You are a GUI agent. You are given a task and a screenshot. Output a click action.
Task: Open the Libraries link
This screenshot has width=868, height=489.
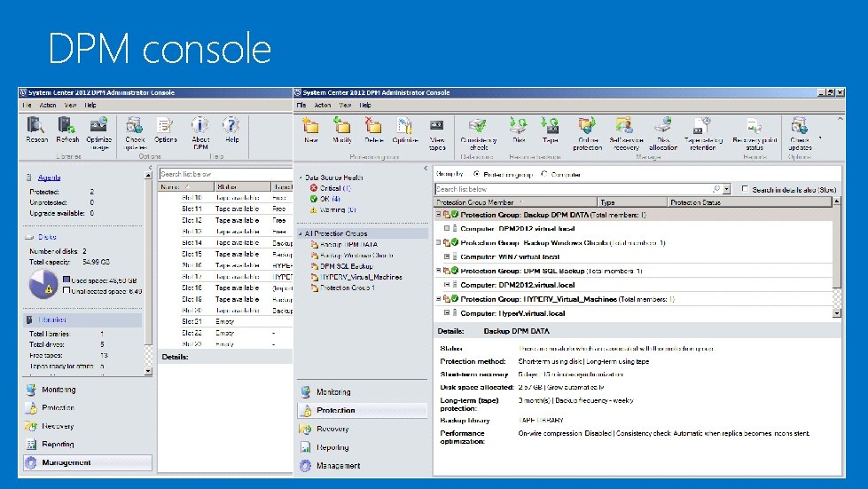click(x=52, y=319)
